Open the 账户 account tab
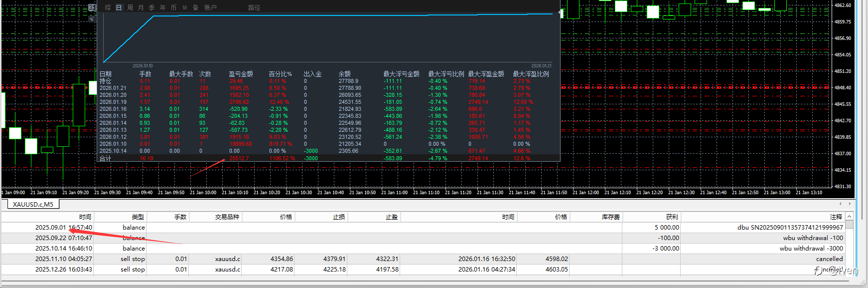 click(210, 7)
